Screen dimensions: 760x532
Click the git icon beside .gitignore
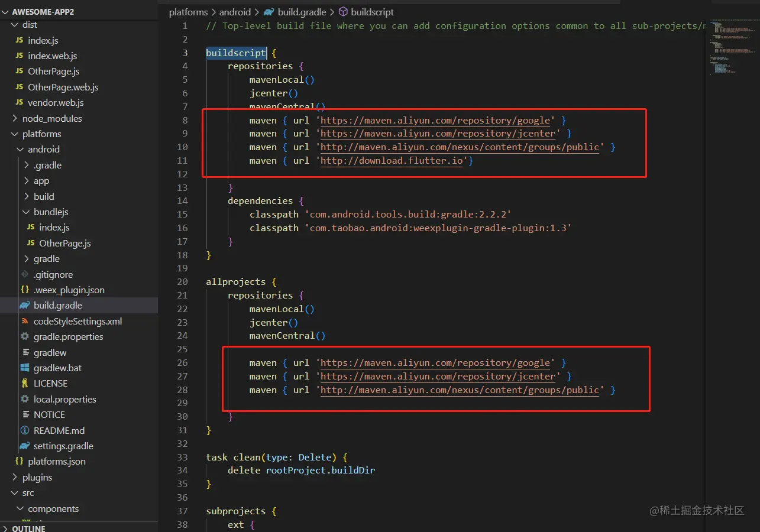(x=25, y=275)
